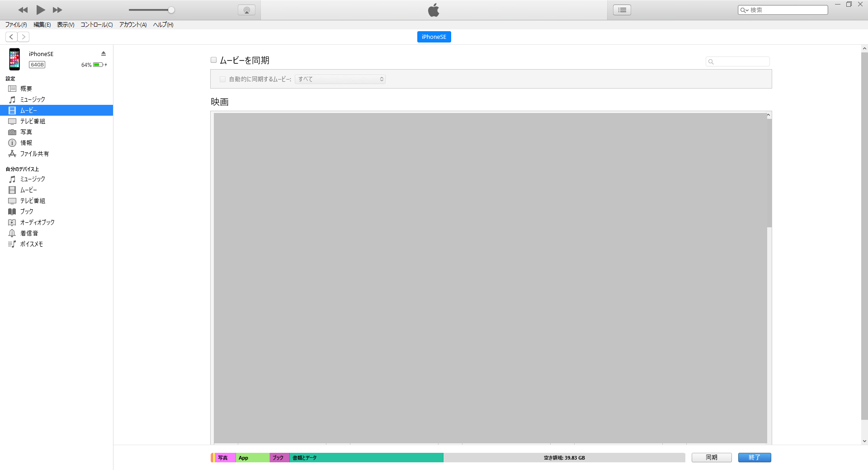Go back with the left arrow button
Image resolution: width=868 pixels, height=470 pixels.
coord(11,37)
